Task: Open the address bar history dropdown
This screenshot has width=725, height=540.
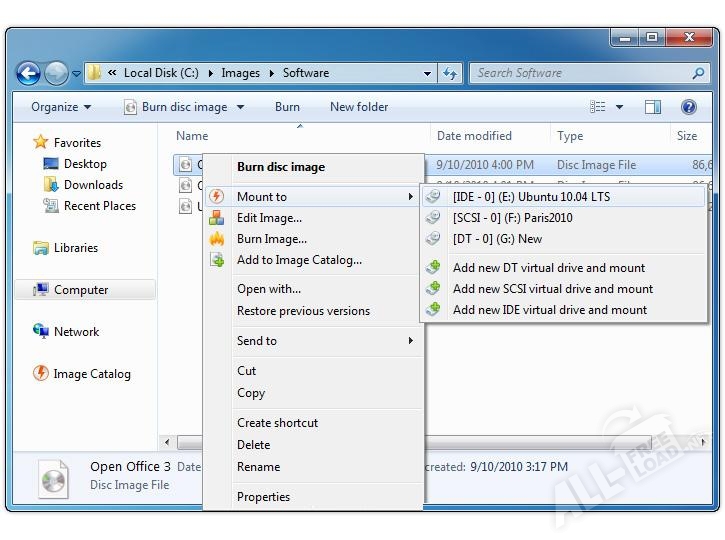Action: click(427, 73)
